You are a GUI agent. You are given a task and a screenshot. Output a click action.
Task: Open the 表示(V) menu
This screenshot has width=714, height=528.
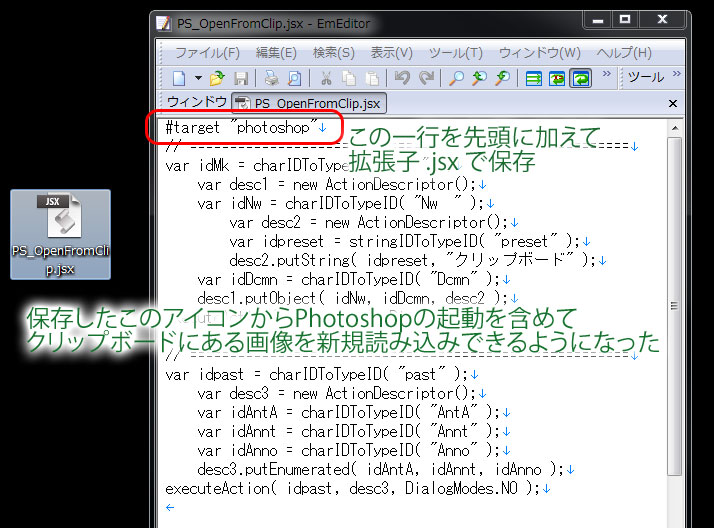(391, 53)
